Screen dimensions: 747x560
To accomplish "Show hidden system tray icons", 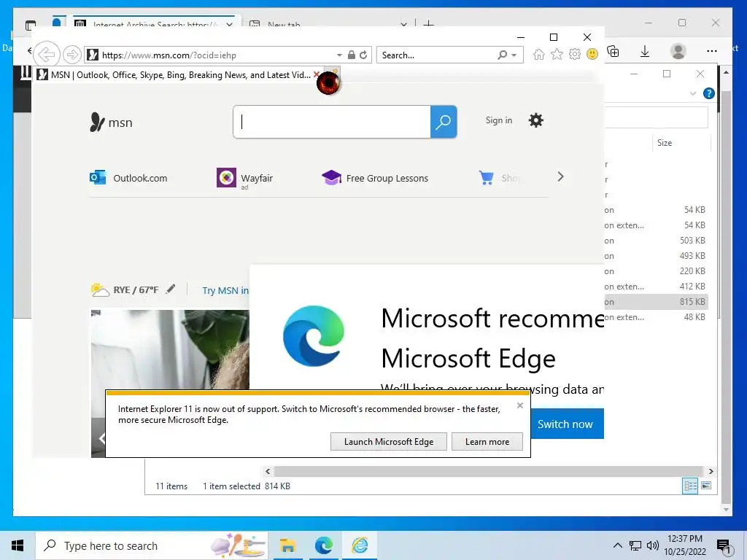I will (617, 545).
